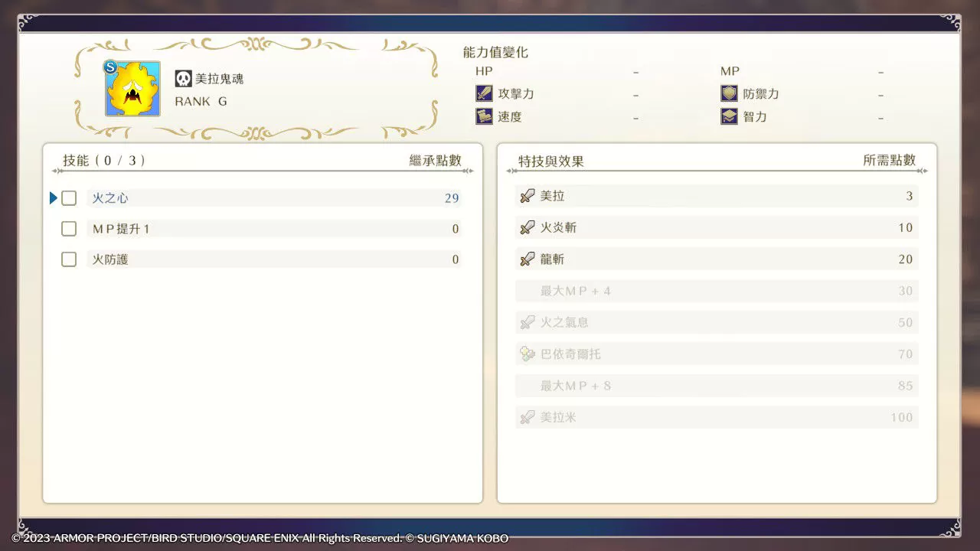Click the sword icon next to 火炎斬

point(527,227)
